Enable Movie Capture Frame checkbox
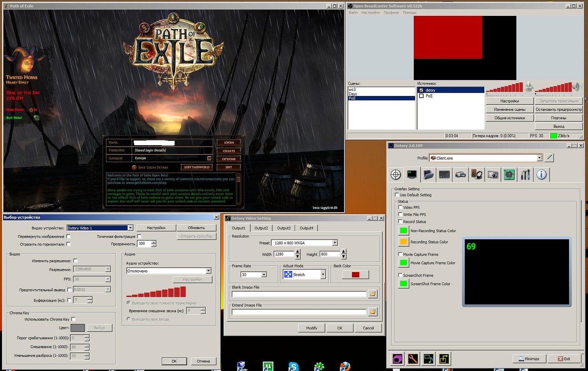This screenshot has width=588, height=371. pyautogui.click(x=400, y=254)
